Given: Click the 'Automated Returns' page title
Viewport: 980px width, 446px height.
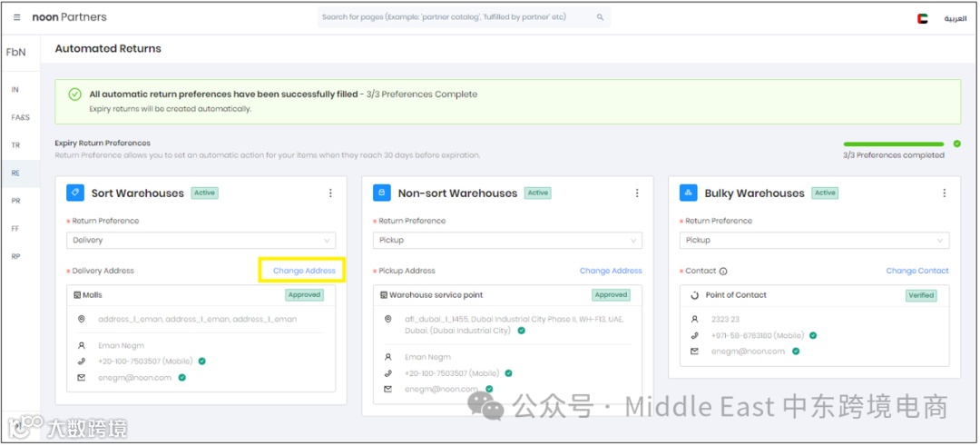Looking at the screenshot, I should tap(108, 49).
